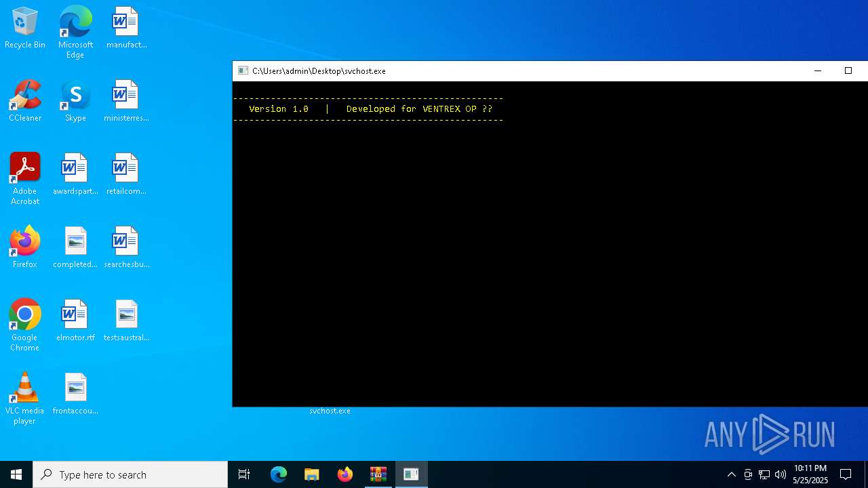Click the svchost.exe console window icon
The height and width of the screenshot is (488, 868).
click(x=243, y=70)
